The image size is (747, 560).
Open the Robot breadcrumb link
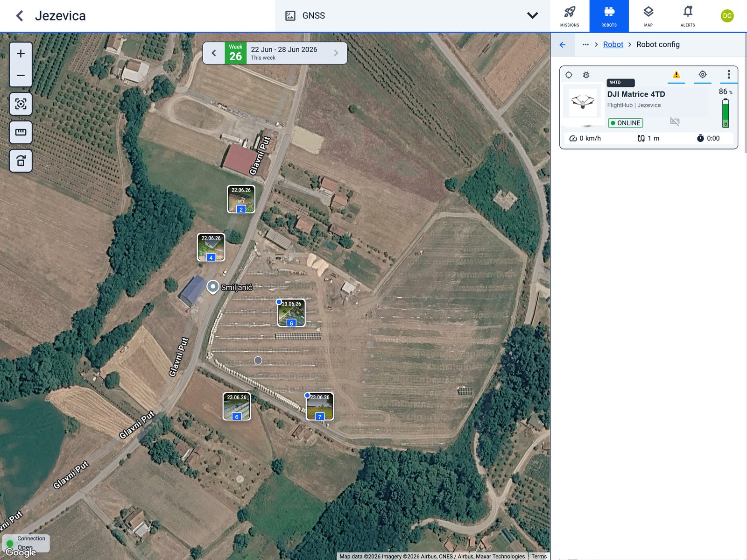click(x=613, y=44)
